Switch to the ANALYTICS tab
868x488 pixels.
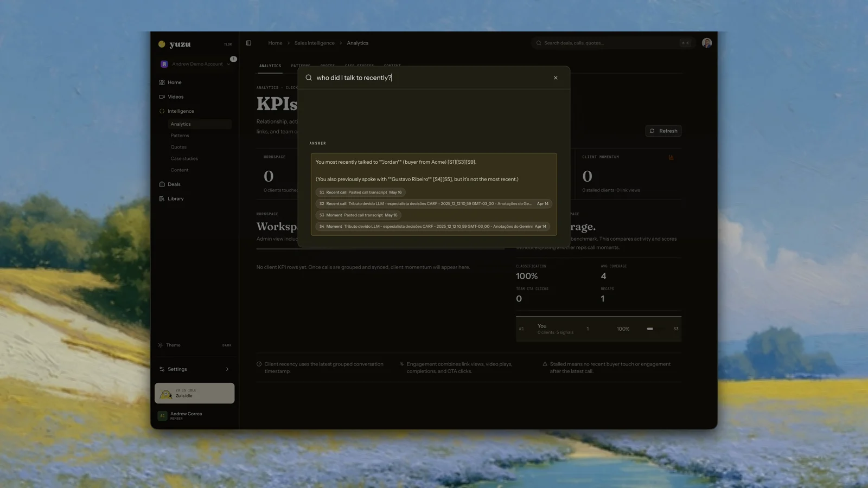click(x=270, y=66)
